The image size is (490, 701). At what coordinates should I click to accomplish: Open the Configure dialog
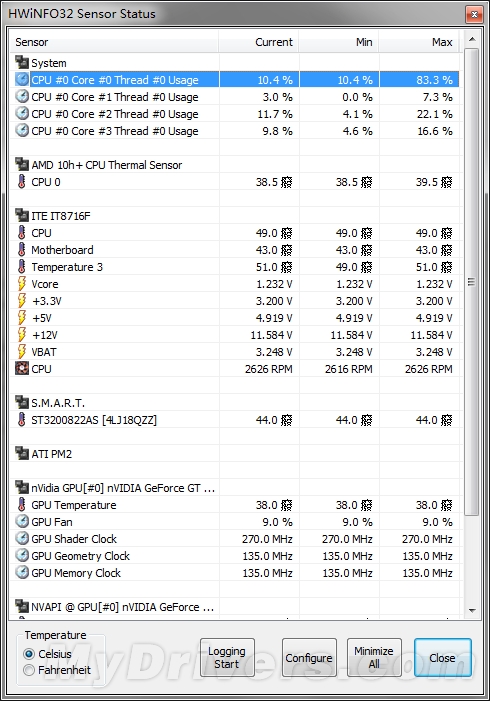tap(309, 657)
